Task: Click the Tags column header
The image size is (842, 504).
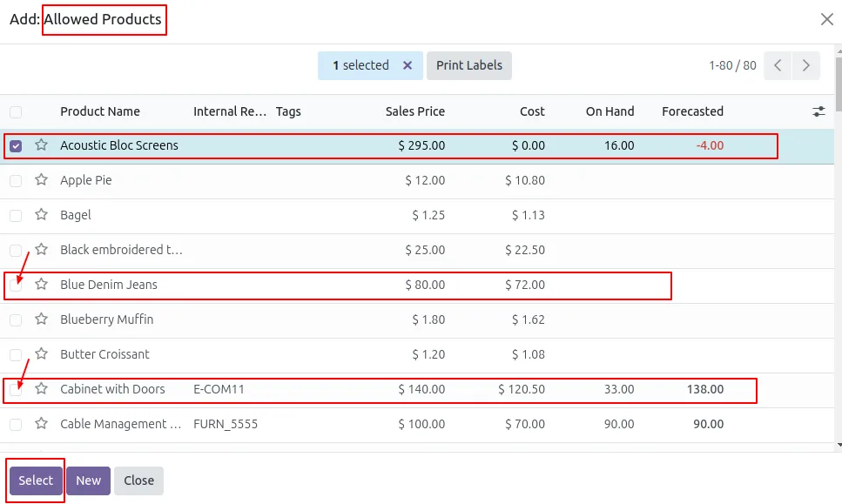Action: coord(288,111)
